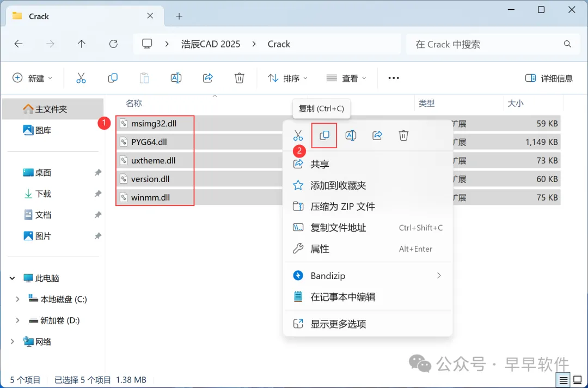
Task: Expand the 此电脑 tree node
Action: [x=13, y=278]
